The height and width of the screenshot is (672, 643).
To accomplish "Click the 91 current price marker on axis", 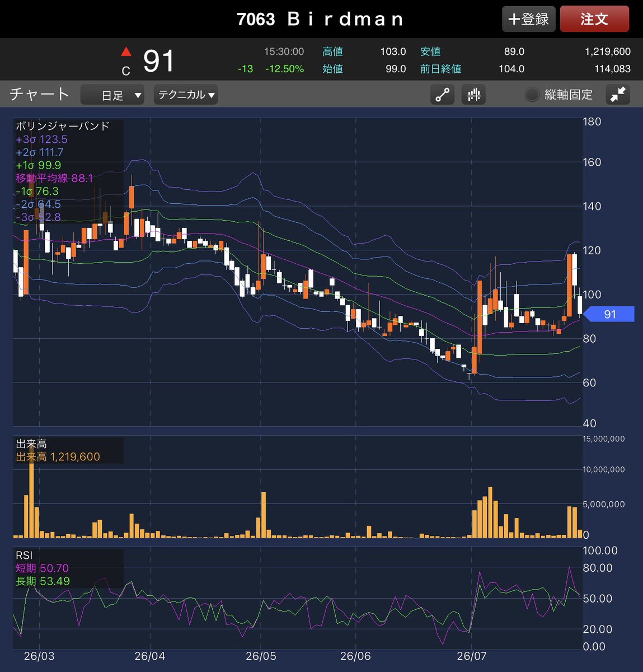I will click(609, 314).
